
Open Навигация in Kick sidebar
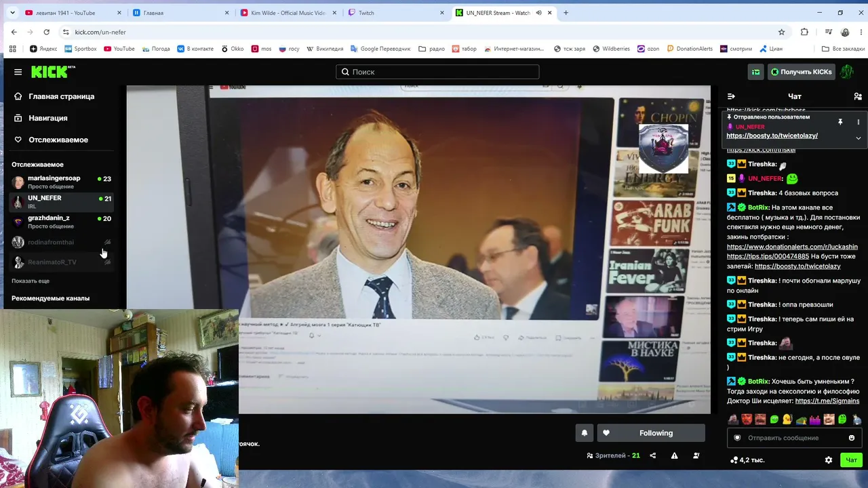pos(47,118)
